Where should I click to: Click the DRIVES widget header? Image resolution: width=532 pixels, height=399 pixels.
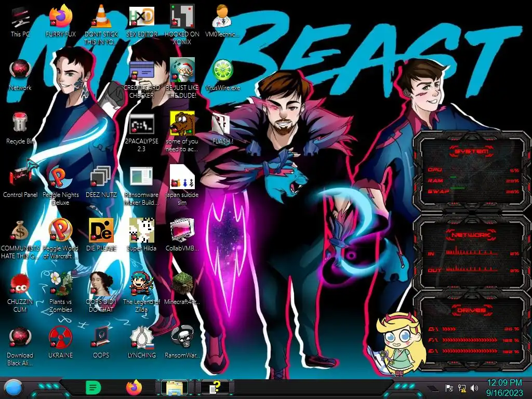pos(471,310)
